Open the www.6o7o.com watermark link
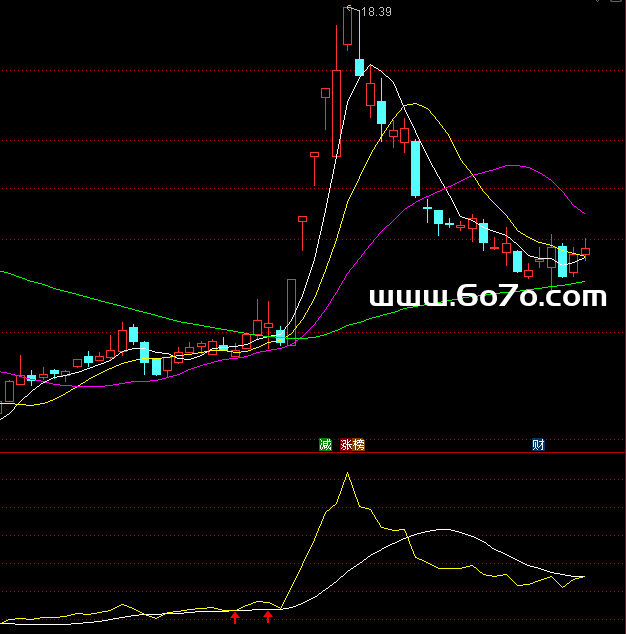626x634 pixels. [x=487, y=297]
